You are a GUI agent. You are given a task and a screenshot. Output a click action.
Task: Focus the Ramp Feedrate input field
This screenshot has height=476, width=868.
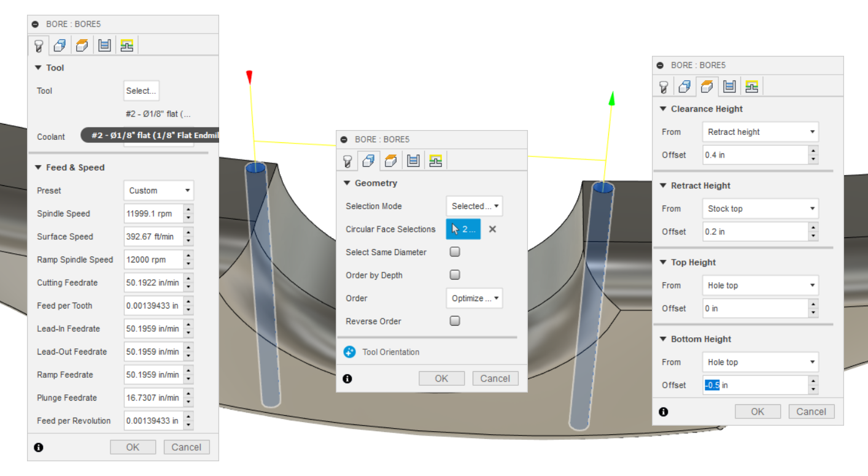[x=153, y=375]
